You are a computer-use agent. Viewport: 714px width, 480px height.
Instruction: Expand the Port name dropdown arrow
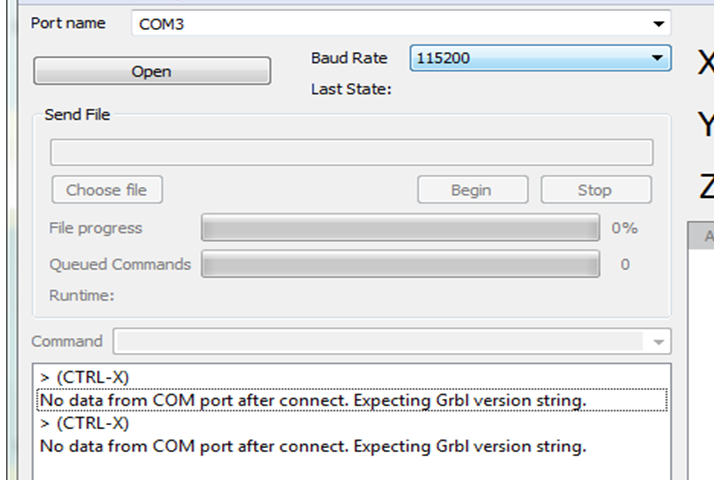(658, 24)
